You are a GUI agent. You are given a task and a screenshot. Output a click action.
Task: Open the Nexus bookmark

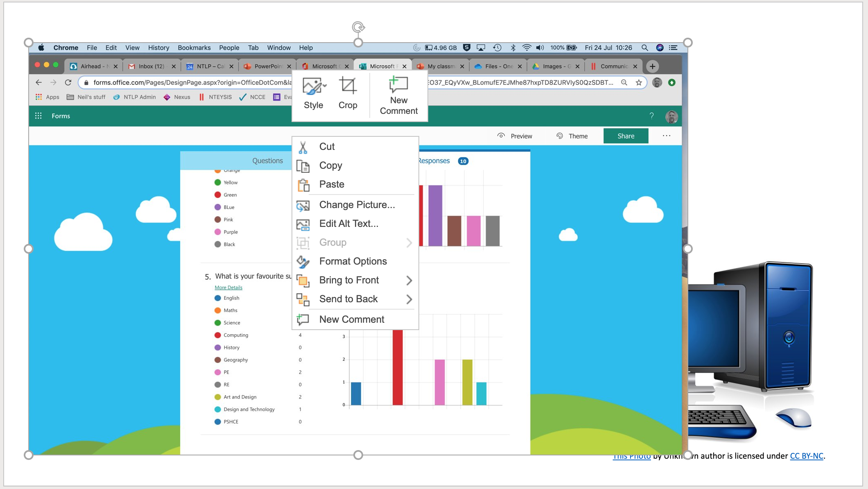pos(177,97)
